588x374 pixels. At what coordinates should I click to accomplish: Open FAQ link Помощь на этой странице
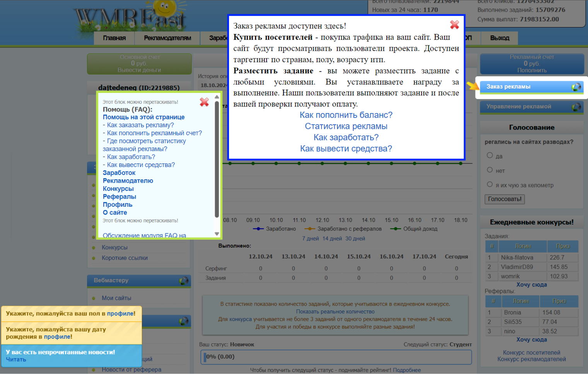[x=144, y=117]
